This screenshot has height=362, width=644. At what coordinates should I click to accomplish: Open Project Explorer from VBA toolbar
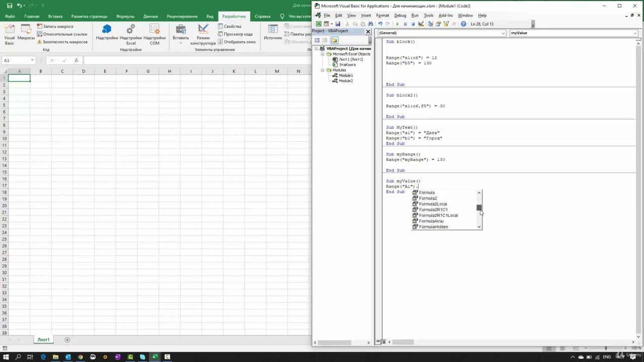[x=430, y=24]
